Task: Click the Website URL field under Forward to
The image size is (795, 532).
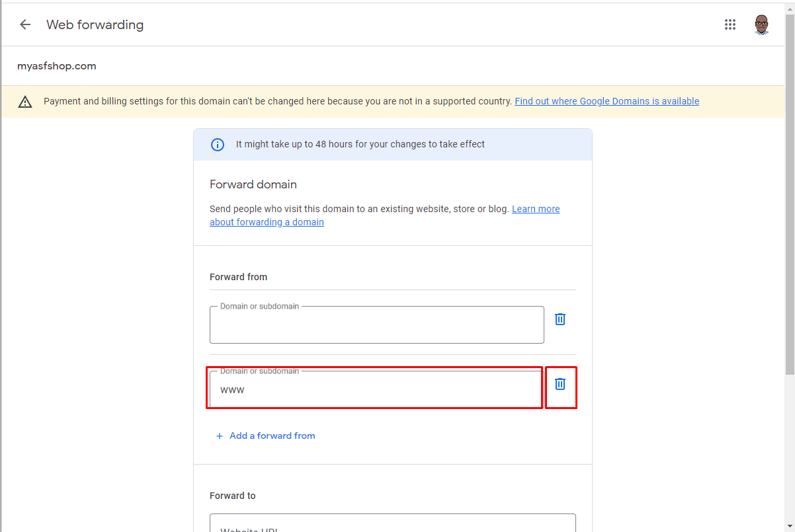Action: click(x=393, y=523)
